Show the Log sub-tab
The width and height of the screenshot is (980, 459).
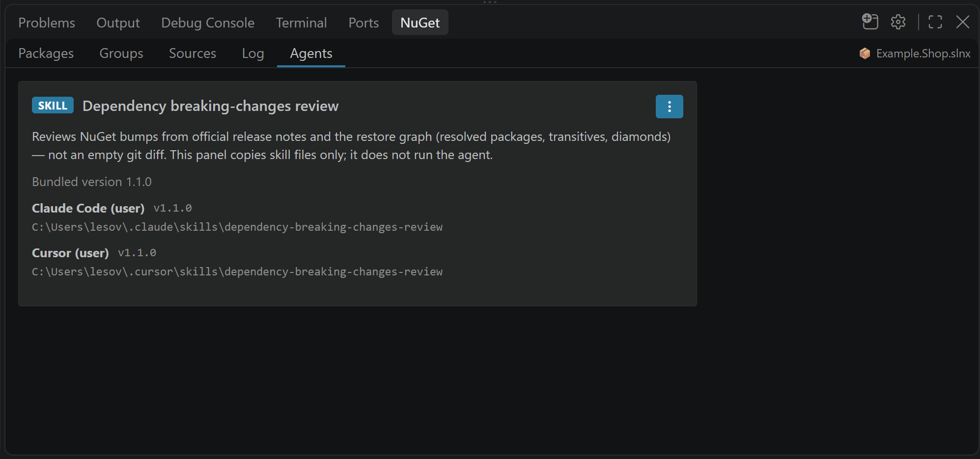click(253, 53)
